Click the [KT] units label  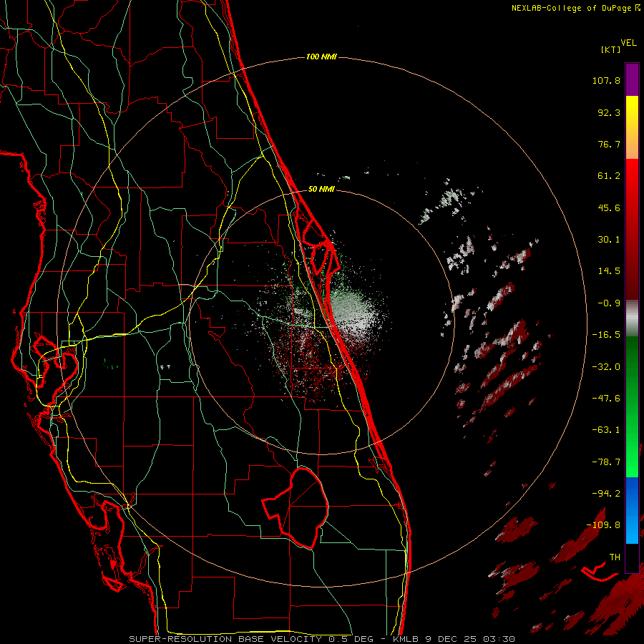610,49
